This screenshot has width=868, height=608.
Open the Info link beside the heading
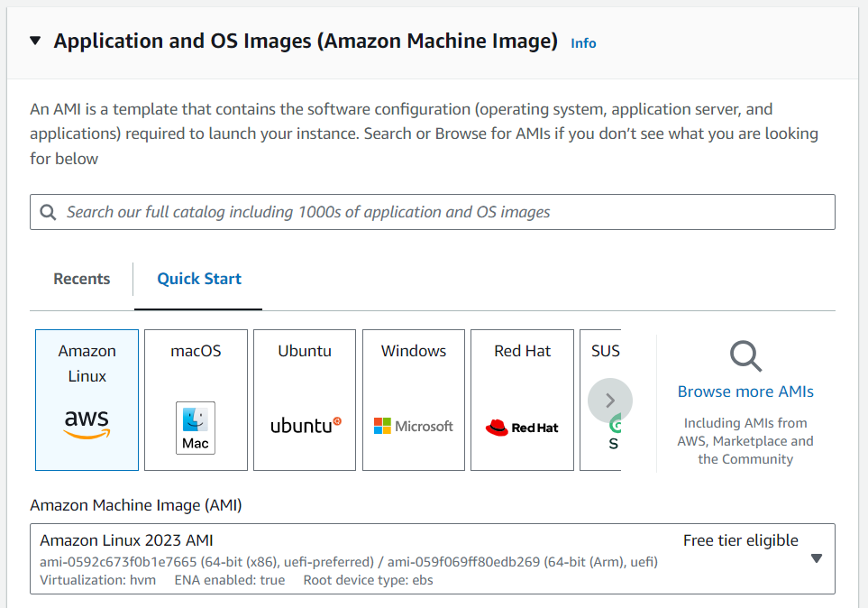[x=583, y=43]
